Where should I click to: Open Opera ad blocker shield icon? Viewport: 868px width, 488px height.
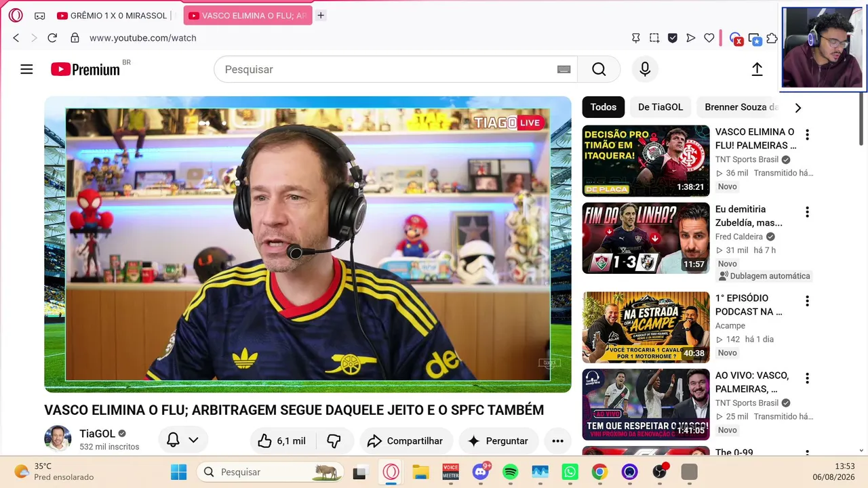tap(672, 38)
